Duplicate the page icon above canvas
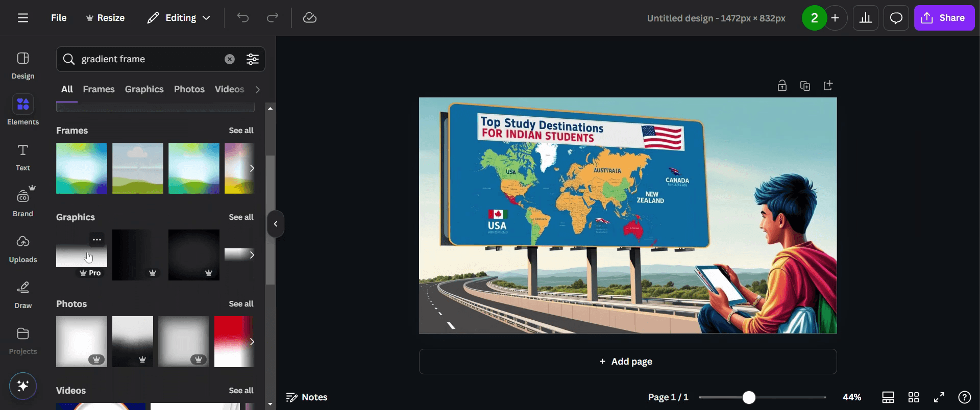The width and height of the screenshot is (980, 410). tap(805, 86)
